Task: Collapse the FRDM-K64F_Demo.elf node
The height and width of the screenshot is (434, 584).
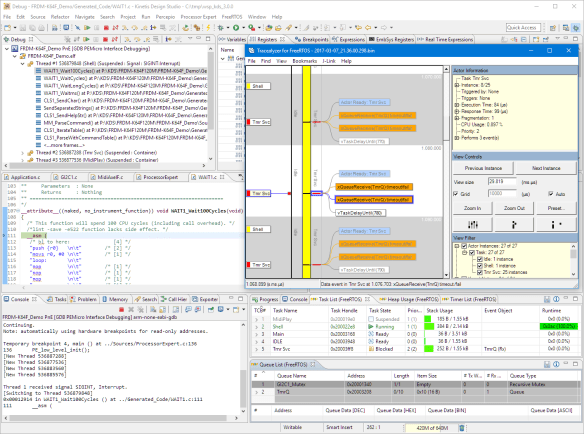Action: tap(15, 56)
